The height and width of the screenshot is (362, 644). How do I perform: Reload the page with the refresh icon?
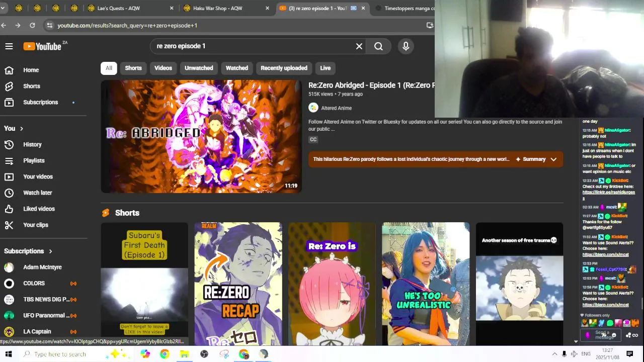pyautogui.click(x=32, y=25)
